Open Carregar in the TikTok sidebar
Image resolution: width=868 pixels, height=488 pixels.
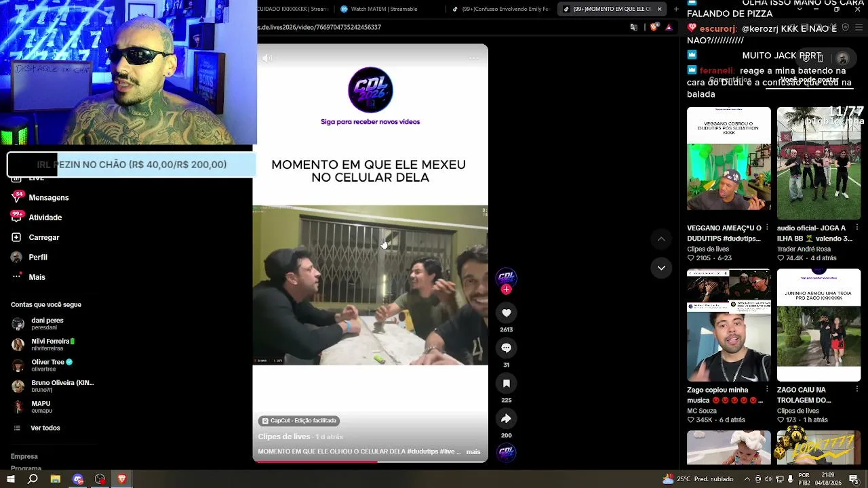tap(44, 237)
